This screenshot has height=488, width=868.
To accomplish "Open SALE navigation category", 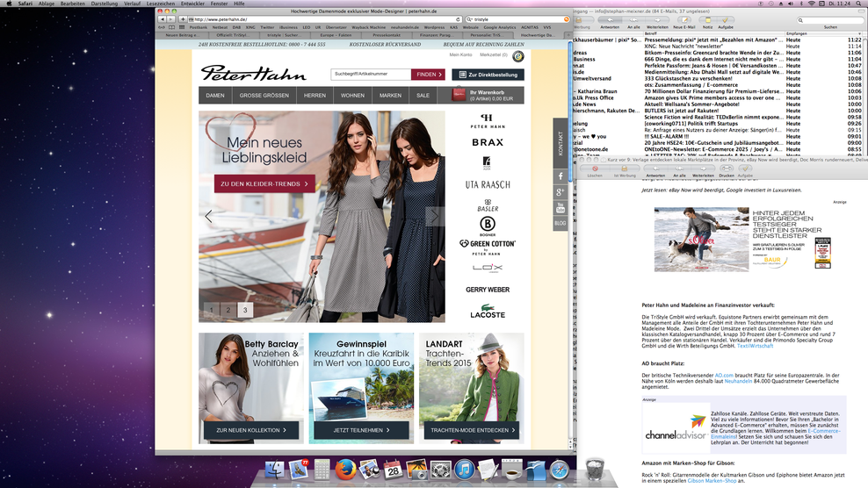I will (x=423, y=95).
